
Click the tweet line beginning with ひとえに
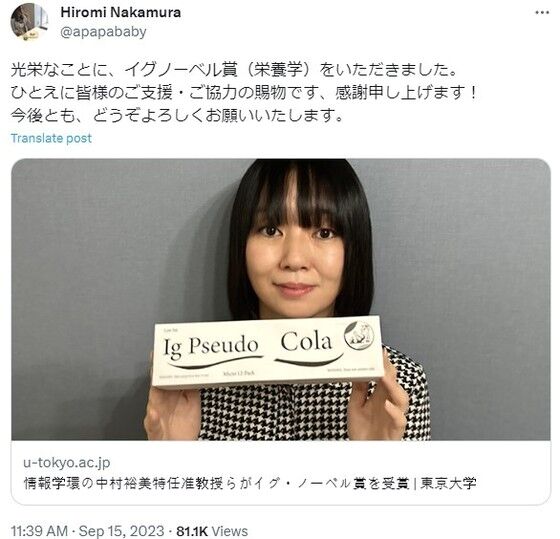pyautogui.click(x=244, y=93)
